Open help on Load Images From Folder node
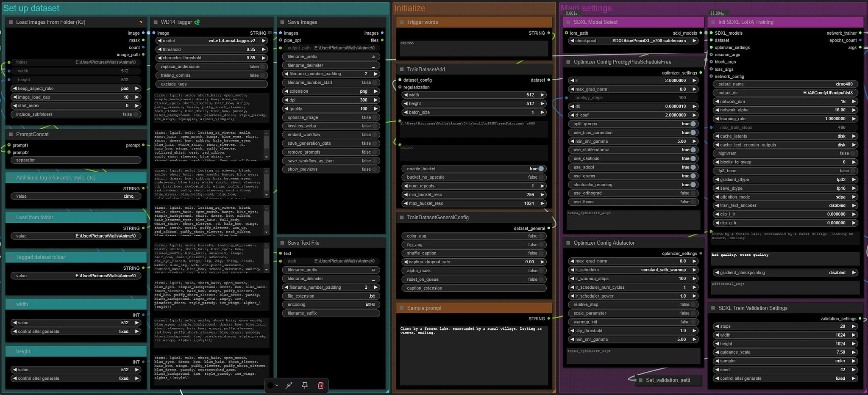Screen dimensions: 868x395 (141, 22)
